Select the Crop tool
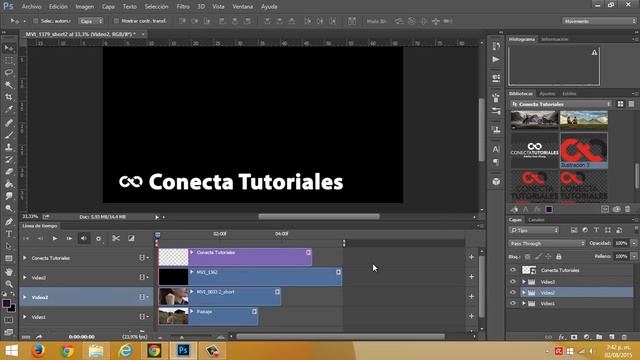640x360 pixels. (x=9, y=97)
